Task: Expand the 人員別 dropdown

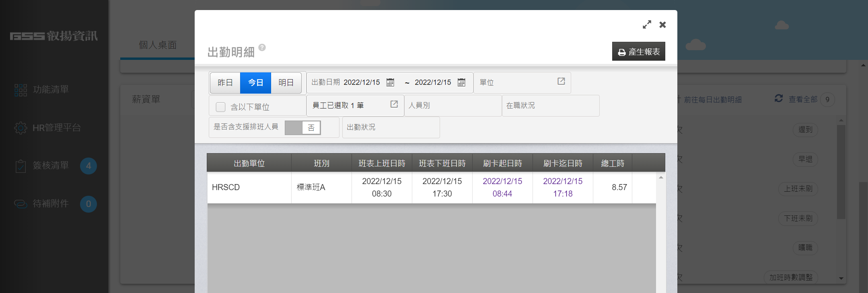Action: coord(453,106)
